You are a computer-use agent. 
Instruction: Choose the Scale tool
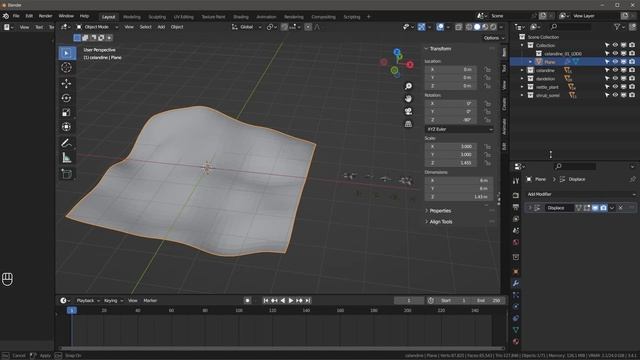click(67, 112)
